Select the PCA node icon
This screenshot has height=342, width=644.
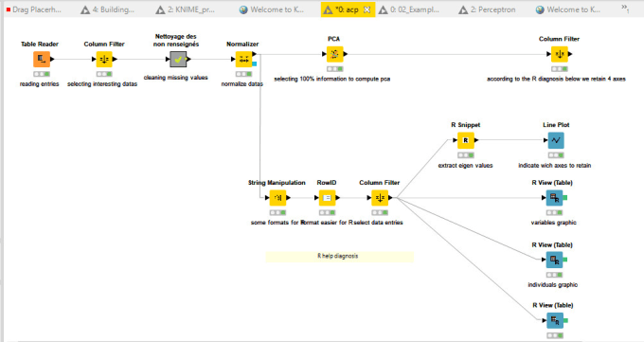click(334, 54)
